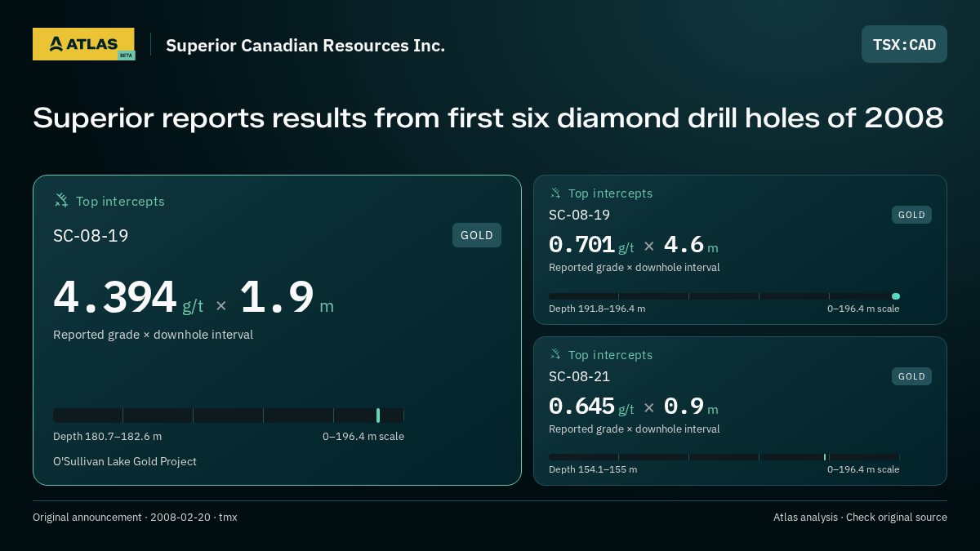Image resolution: width=980 pixels, height=551 pixels.
Task: Click the depth marker at 154.1–155 m
Action: [825, 457]
